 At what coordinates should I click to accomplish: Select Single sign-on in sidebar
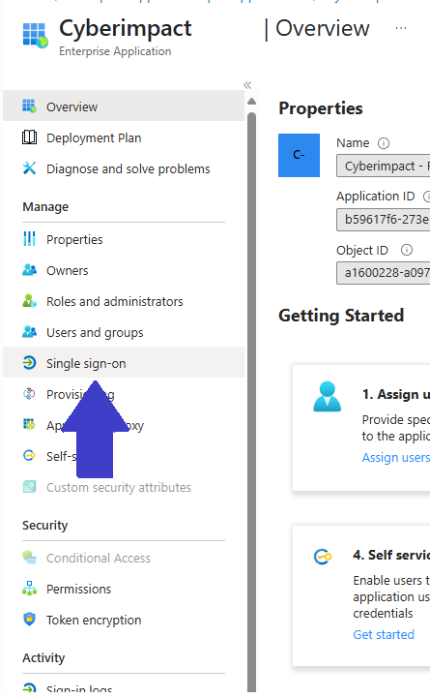[x=124, y=363]
